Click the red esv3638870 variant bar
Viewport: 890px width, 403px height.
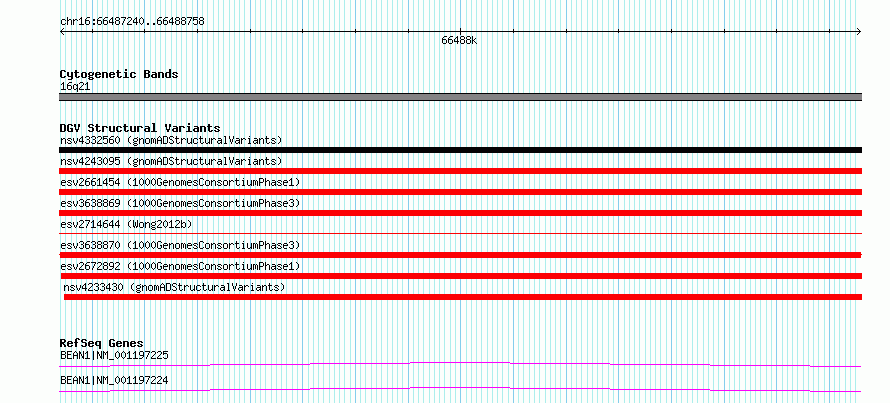460,255
